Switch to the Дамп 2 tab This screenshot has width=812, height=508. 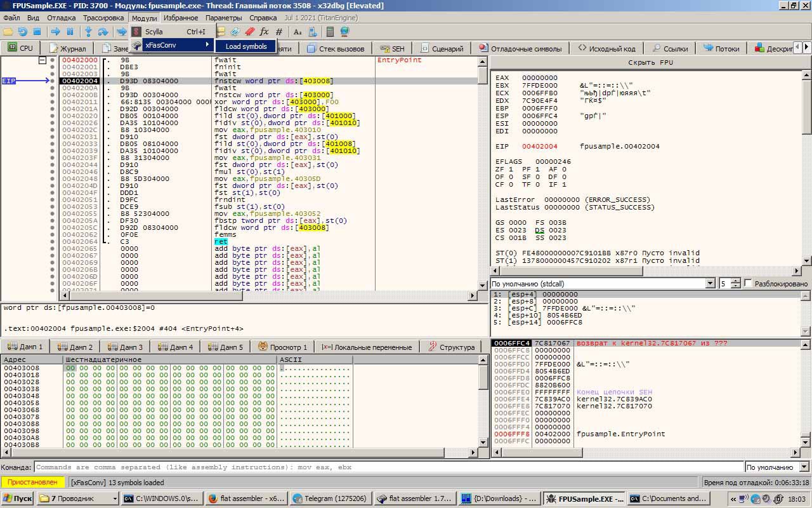tap(76, 347)
